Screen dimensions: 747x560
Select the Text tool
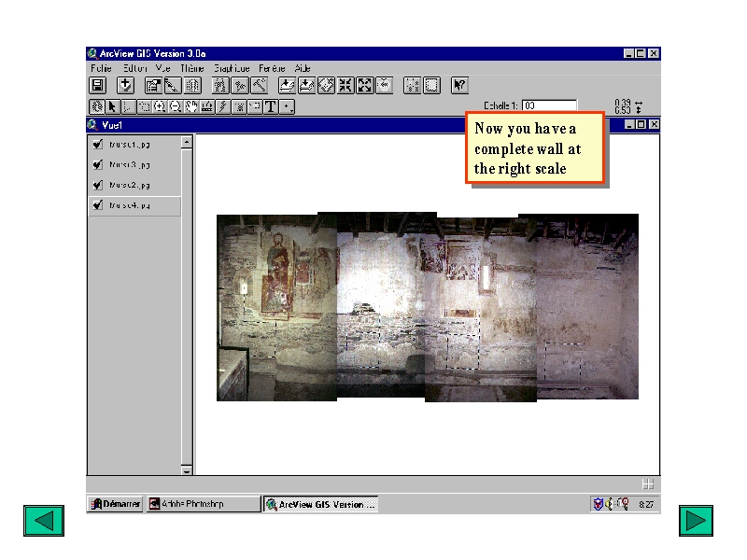271,106
